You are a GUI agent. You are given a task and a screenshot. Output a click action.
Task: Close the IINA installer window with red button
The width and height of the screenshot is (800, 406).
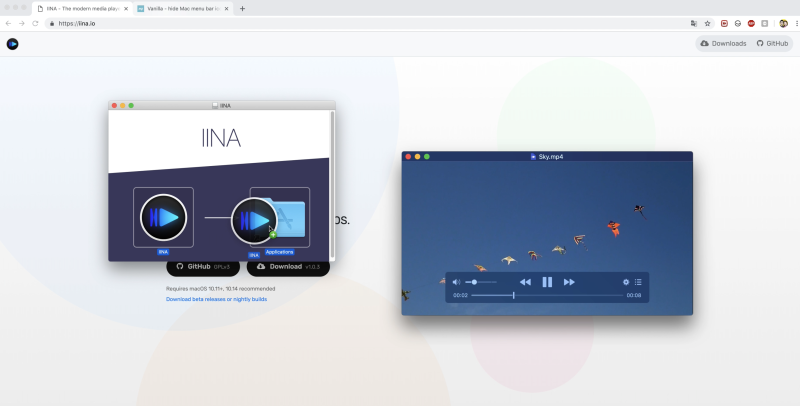(x=114, y=106)
